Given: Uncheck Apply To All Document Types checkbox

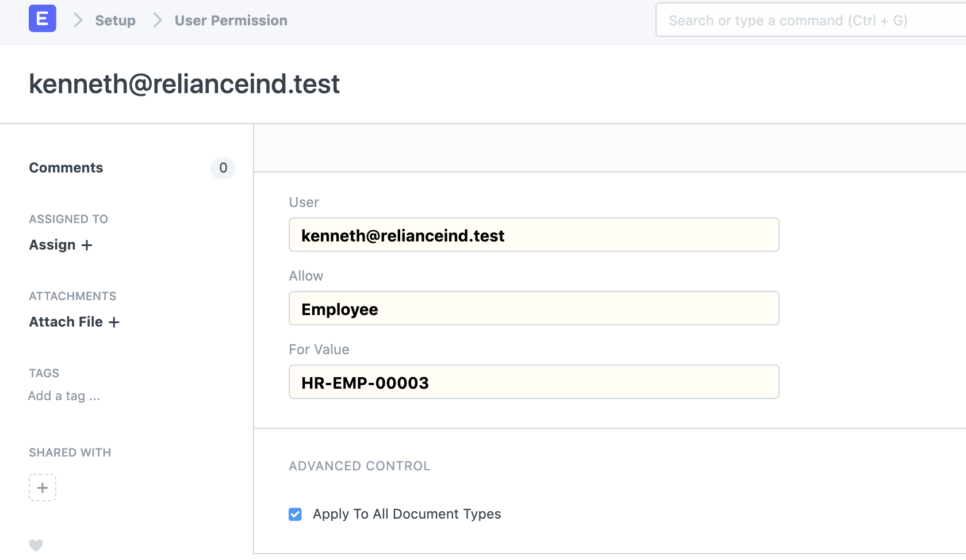Looking at the screenshot, I should click(295, 514).
